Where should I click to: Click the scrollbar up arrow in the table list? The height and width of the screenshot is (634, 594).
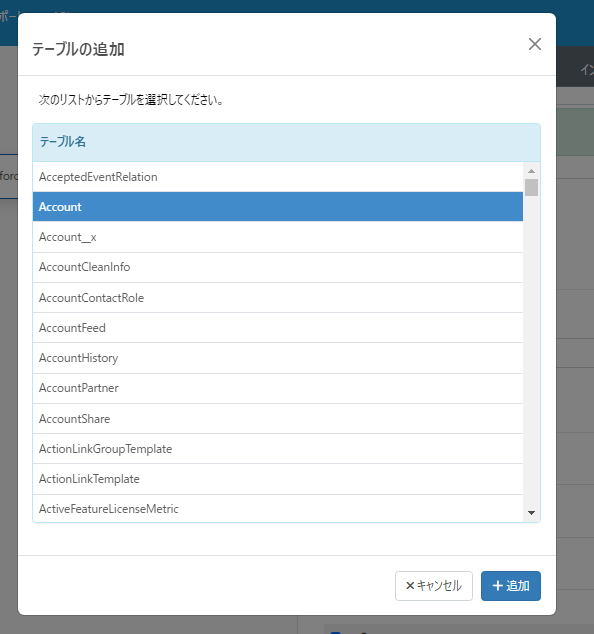point(531,171)
